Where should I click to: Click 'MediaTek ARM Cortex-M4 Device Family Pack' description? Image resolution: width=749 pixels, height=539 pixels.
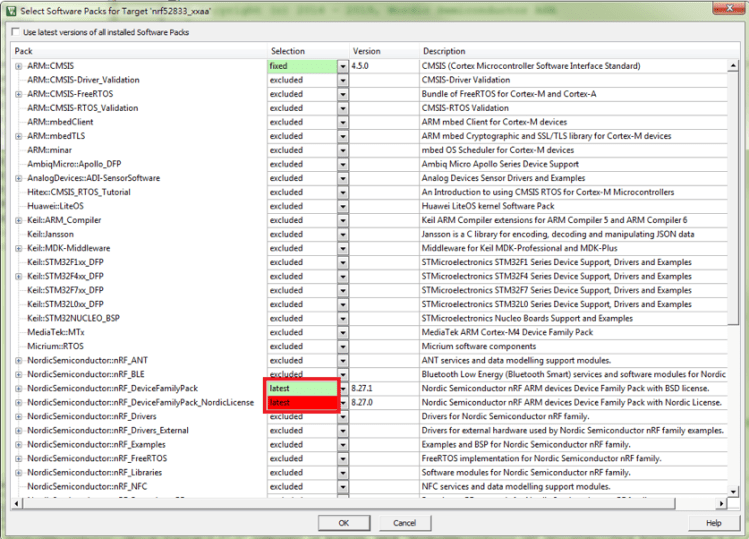click(507, 333)
